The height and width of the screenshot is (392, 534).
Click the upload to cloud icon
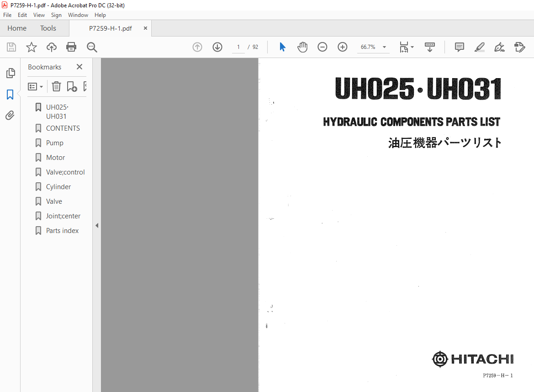tap(52, 47)
